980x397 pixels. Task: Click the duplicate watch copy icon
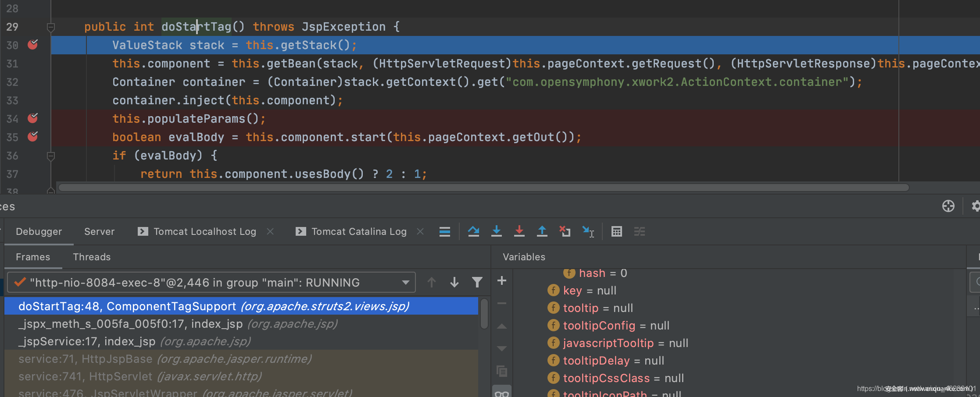tap(502, 371)
